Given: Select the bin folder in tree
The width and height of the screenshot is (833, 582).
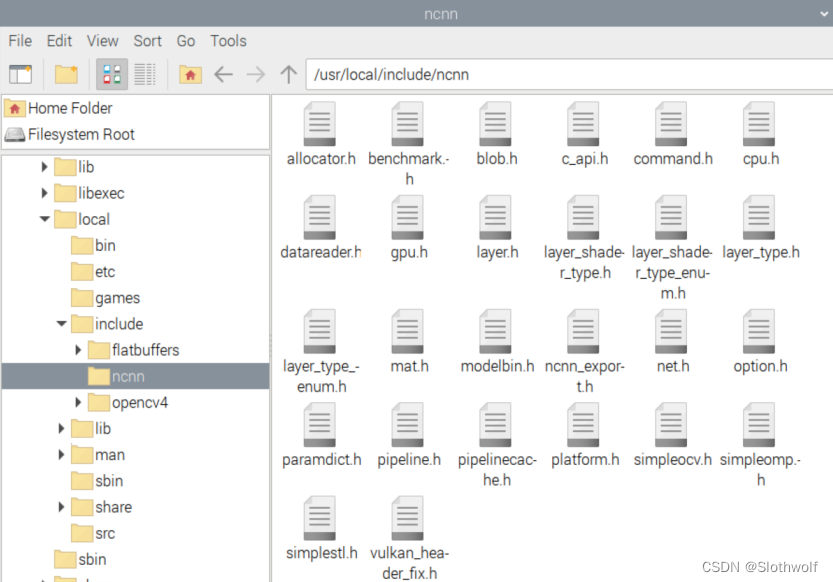Looking at the screenshot, I should (94, 245).
